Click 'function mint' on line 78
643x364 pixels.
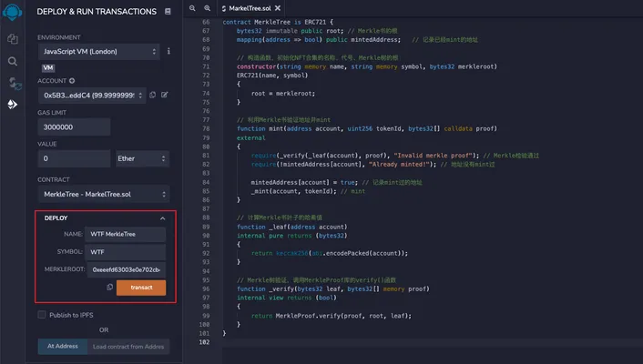click(260, 128)
